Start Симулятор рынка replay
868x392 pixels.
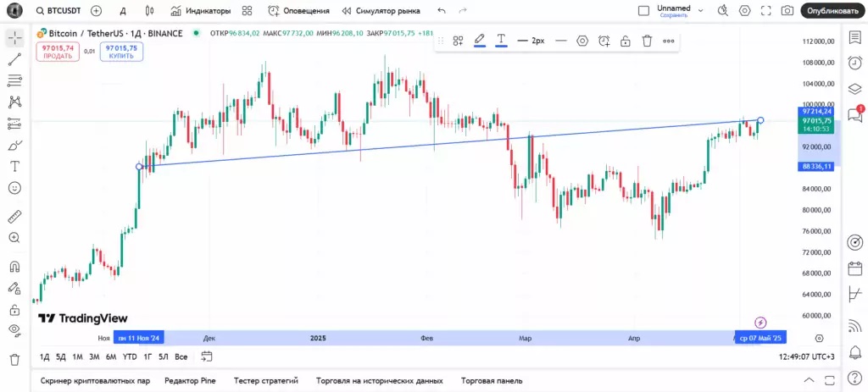point(381,10)
